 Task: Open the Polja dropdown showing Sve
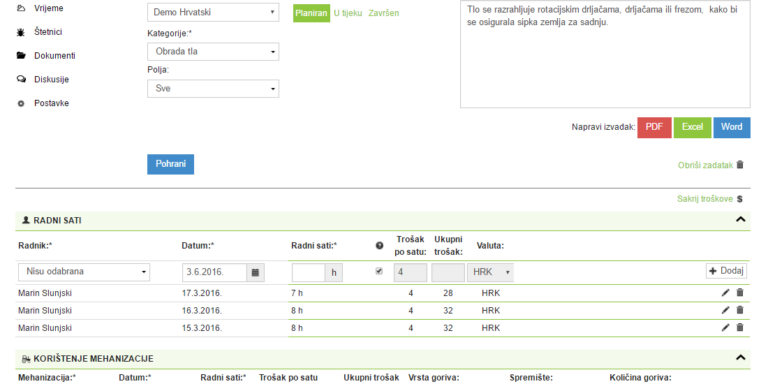click(213, 89)
